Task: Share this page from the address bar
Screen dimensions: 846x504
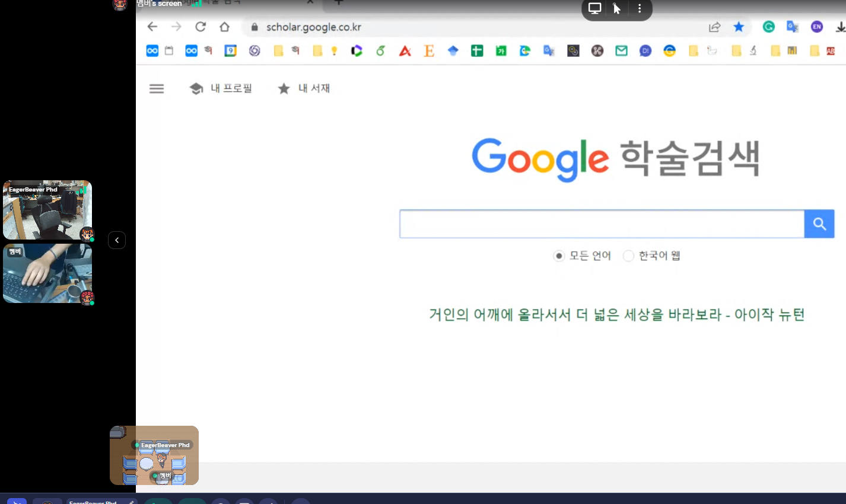Action: tap(715, 27)
